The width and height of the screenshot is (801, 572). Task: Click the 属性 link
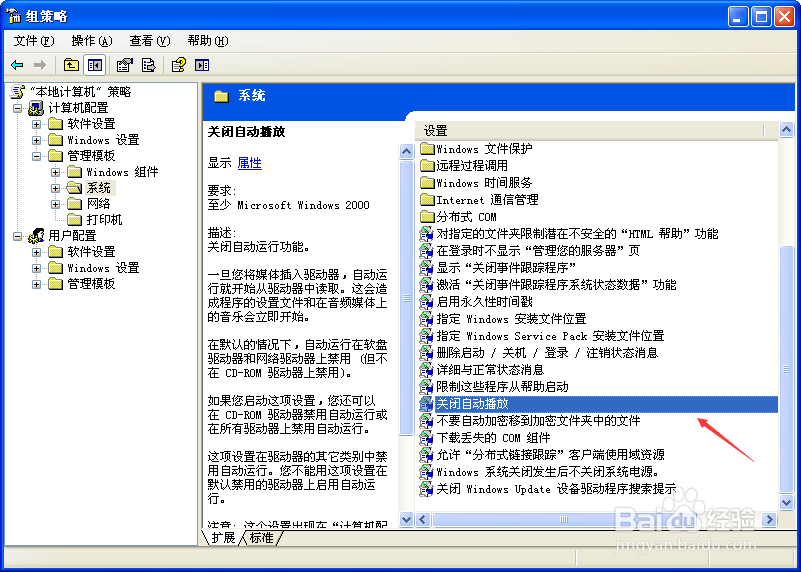[250, 163]
